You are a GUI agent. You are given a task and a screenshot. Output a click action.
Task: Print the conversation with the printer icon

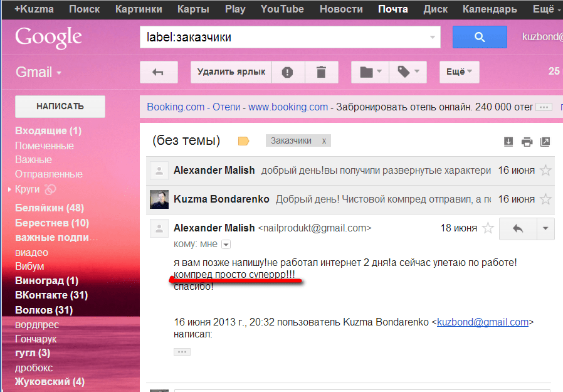tap(527, 142)
